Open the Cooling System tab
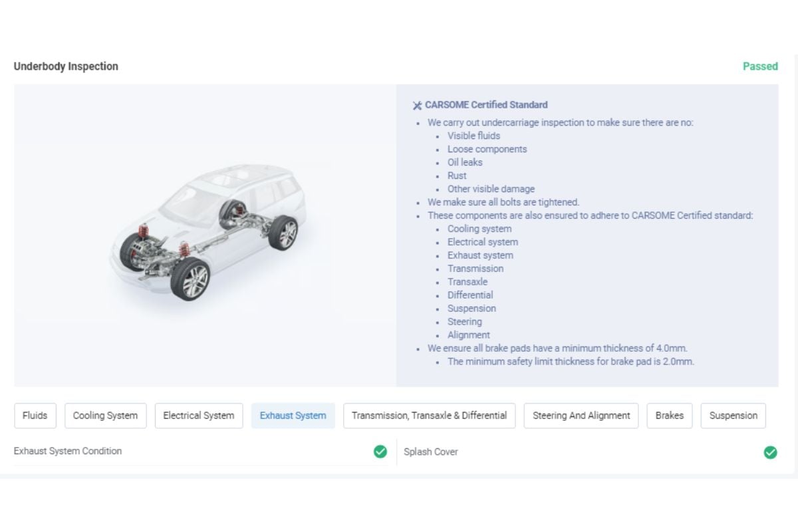798x532 pixels. pos(105,415)
